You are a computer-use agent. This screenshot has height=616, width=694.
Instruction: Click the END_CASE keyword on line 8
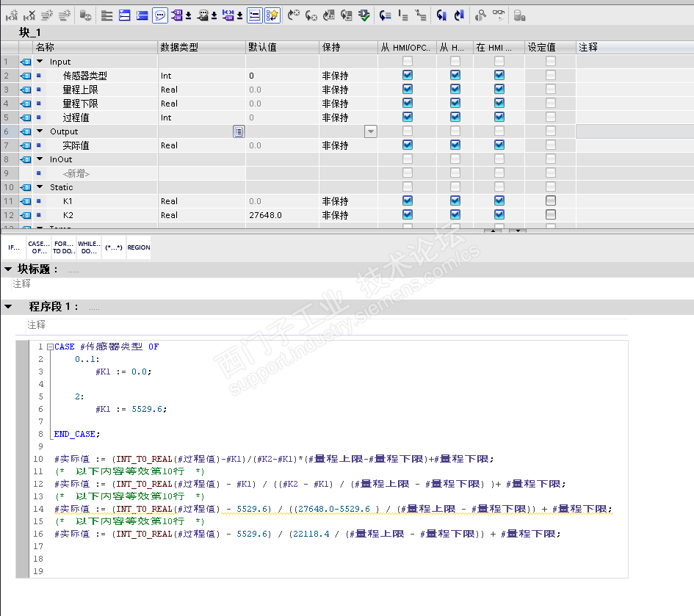74,434
